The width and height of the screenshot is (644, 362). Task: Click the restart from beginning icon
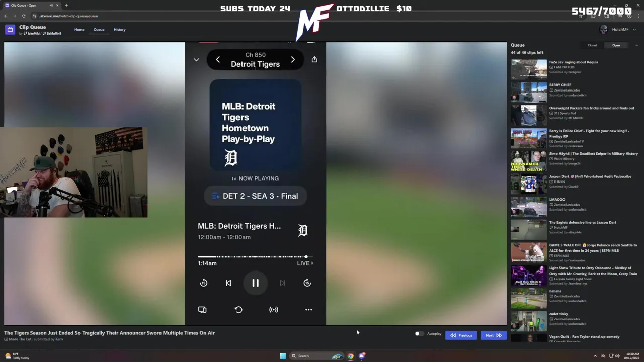[238, 310]
